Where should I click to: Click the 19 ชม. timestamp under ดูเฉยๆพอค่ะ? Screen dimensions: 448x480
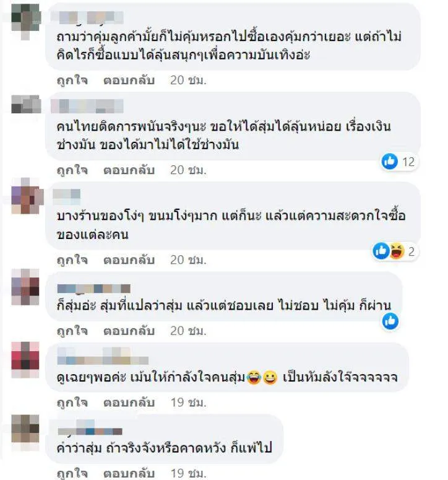coord(188,402)
